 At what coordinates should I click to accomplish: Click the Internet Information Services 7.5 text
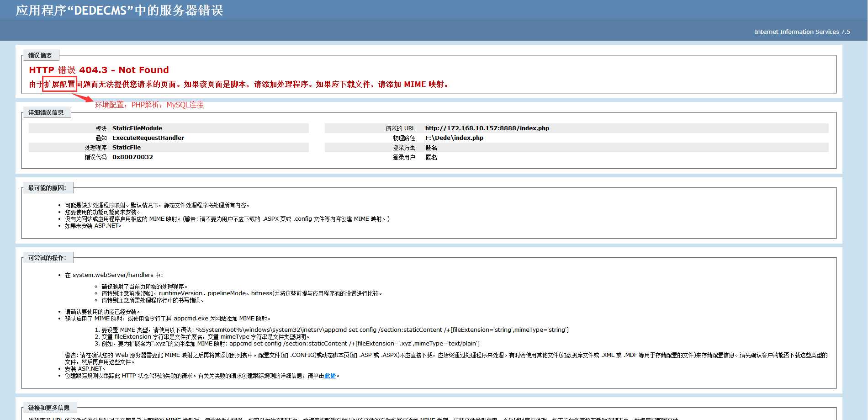(x=802, y=32)
